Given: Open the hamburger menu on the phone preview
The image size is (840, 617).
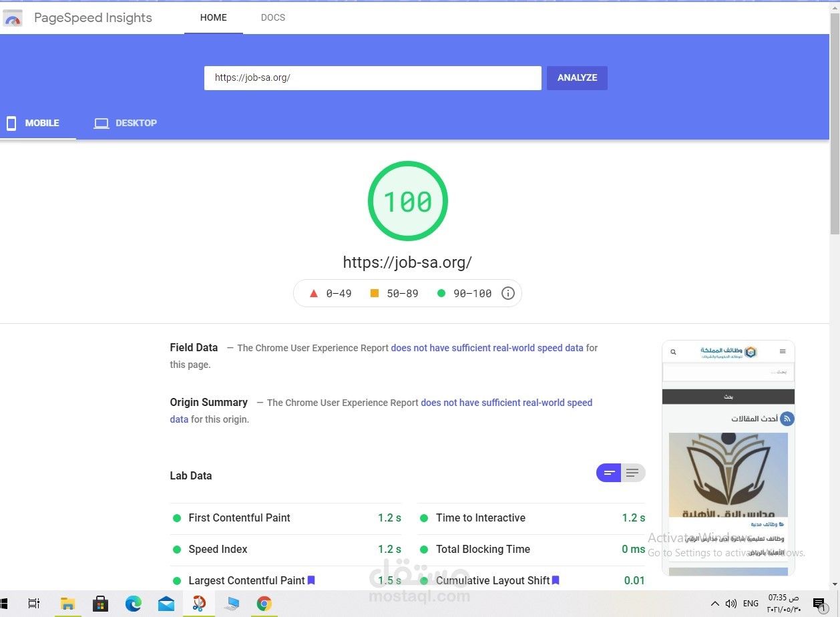Looking at the screenshot, I should pos(783,351).
